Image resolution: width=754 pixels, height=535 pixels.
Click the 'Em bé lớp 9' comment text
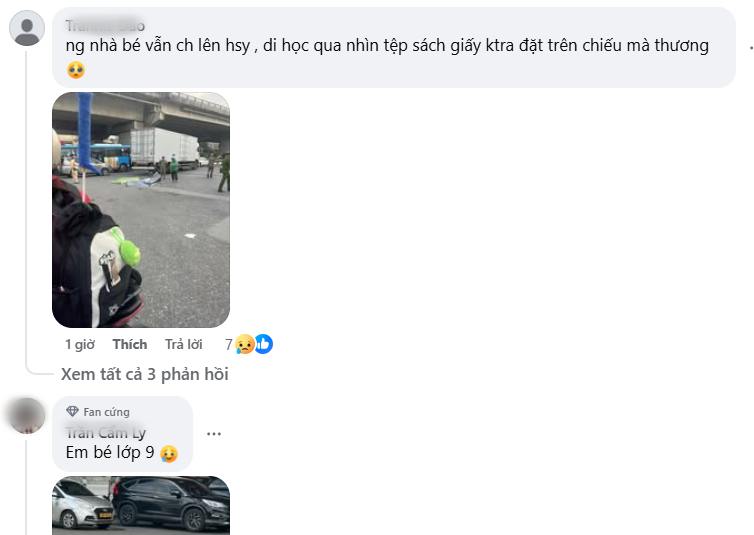[x=110, y=452]
